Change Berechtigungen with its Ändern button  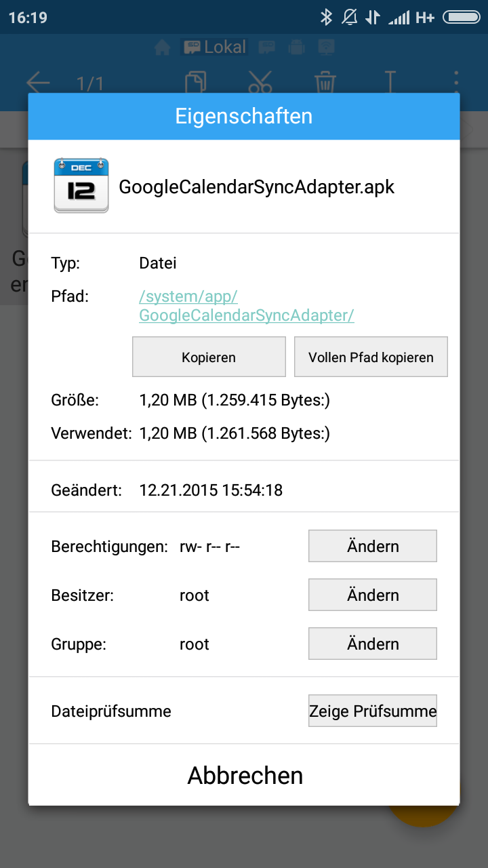(373, 546)
